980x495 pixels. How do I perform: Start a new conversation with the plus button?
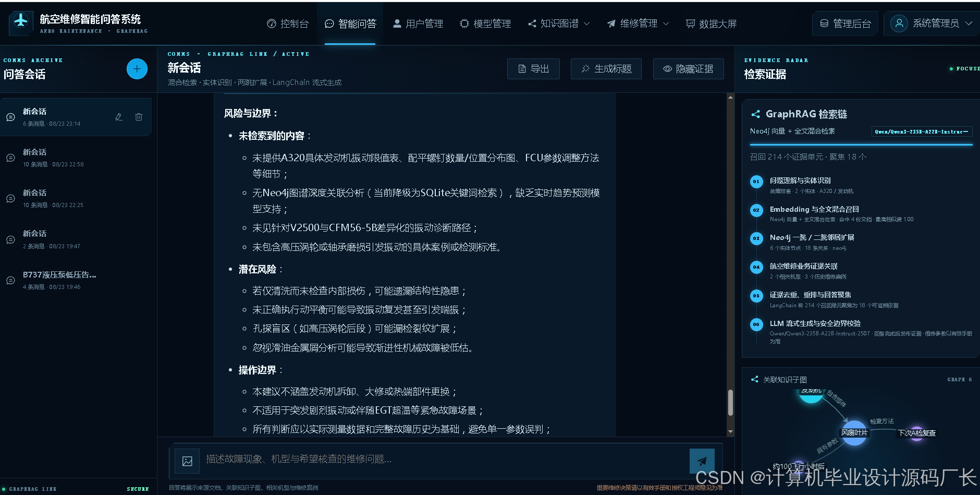pyautogui.click(x=137, y=69)
